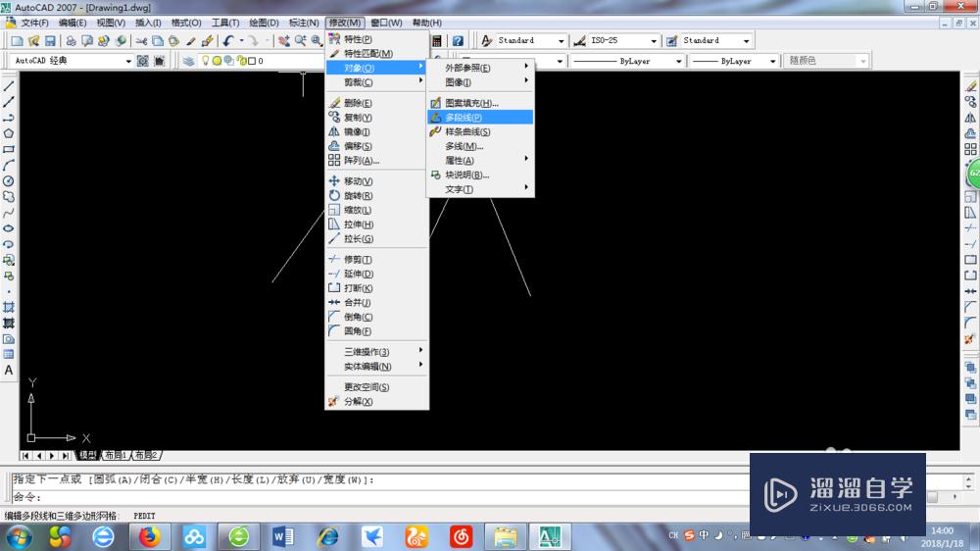Click the command line input field
Viewport: 980px width, 551px height.
click(x=381, y=497)
